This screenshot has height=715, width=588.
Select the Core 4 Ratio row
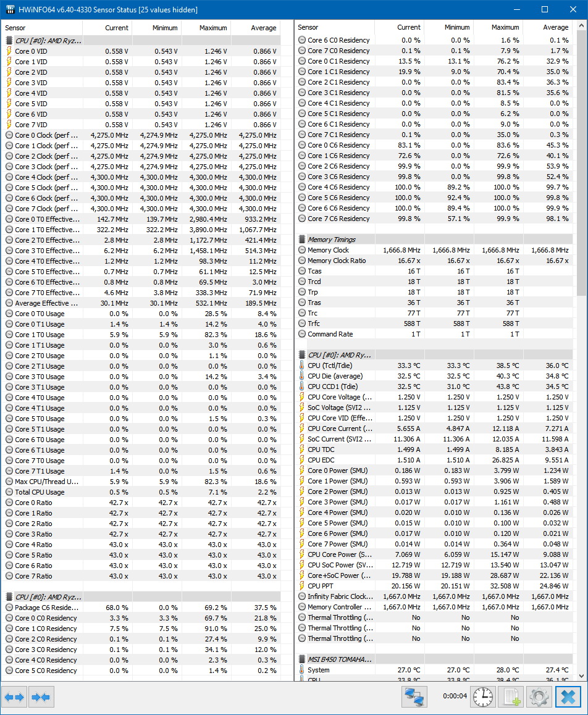click(141, 545)
